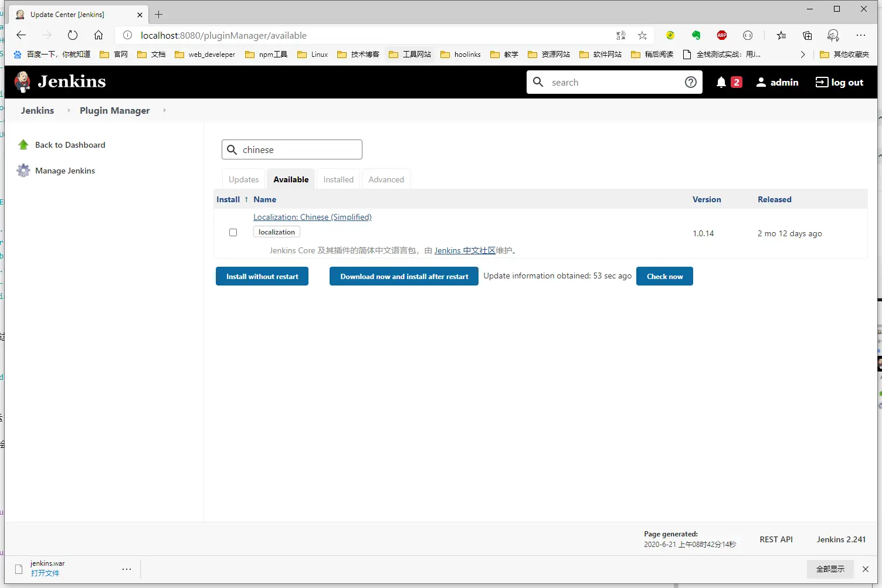
Task: Click the localization category tag
Action: click(x=277, y=232)
